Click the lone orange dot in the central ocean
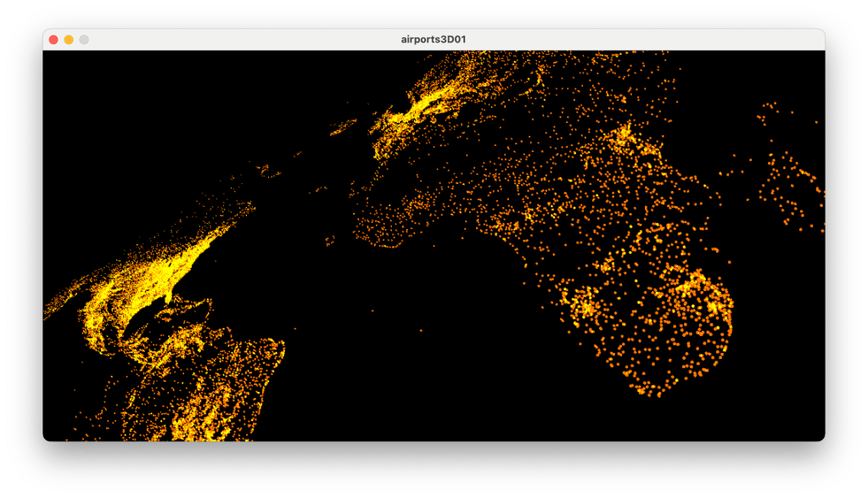Image resolution: width=868 pixels, height=498 pixels. (x=372, y=310)
